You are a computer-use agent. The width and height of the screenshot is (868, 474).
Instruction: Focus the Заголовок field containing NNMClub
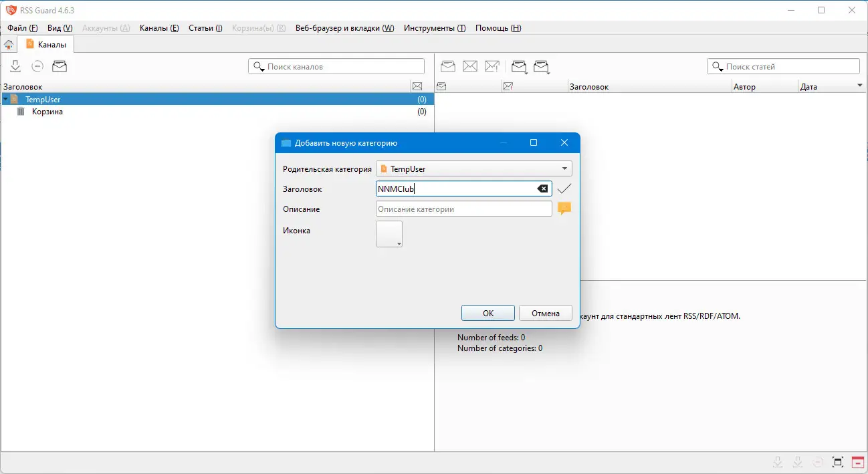464,189
